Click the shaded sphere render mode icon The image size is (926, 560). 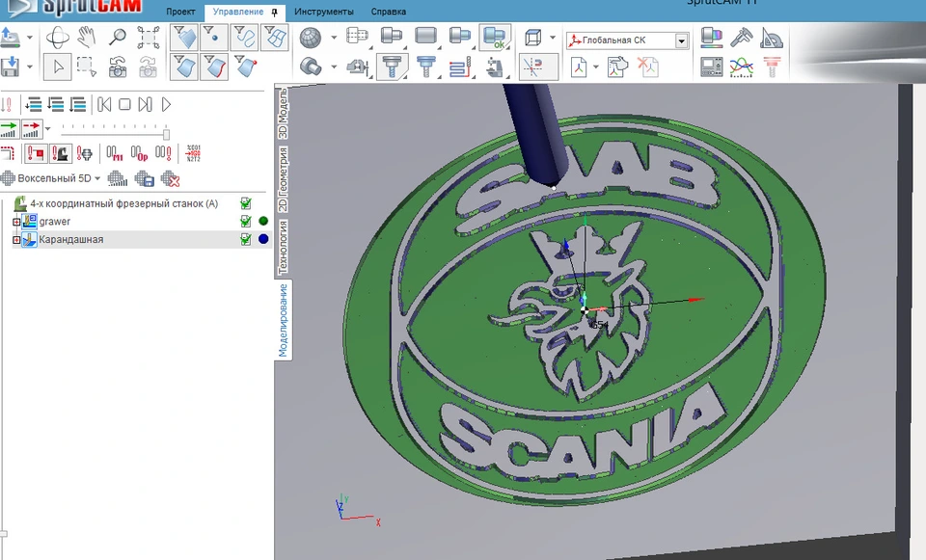(x=311, y=38)
